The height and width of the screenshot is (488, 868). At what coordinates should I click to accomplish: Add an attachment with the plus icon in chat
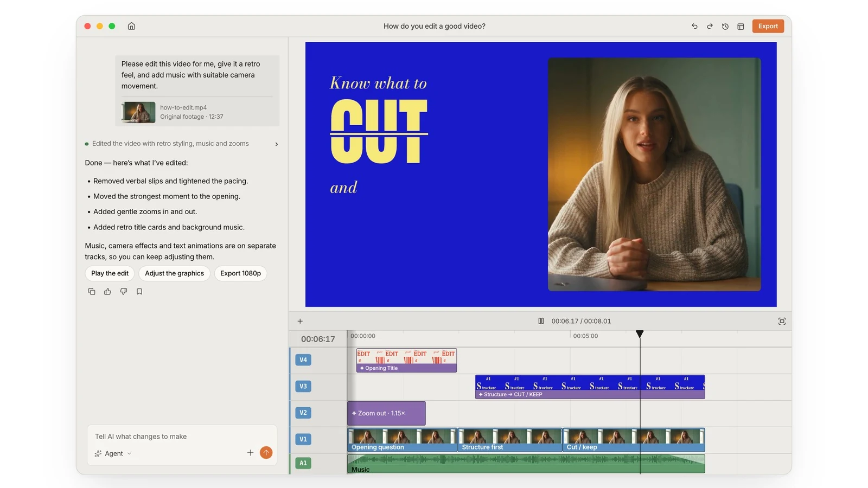pyautogui.click(x=250, y=453)
